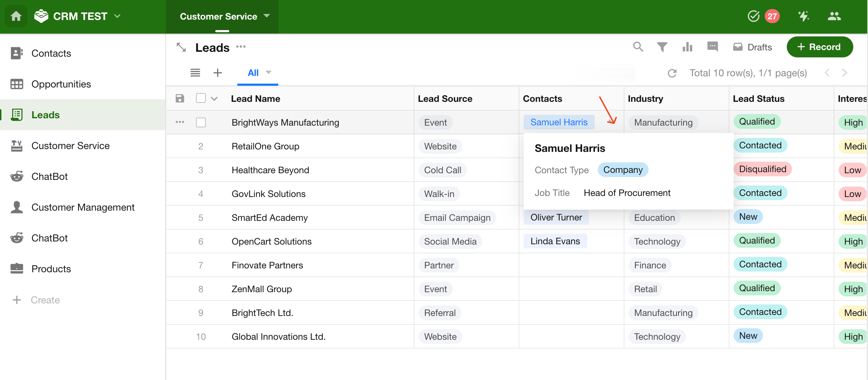Open the comments chat bubble icon
Viewport: 868px width, 380px height.
click(x=713, y=47)
